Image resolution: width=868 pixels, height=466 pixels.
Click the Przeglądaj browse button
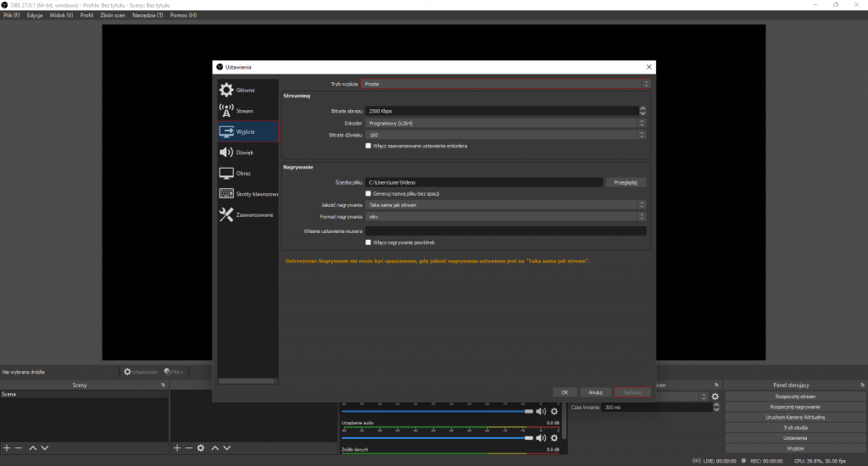pyautogui.click(x=627, y=182)
